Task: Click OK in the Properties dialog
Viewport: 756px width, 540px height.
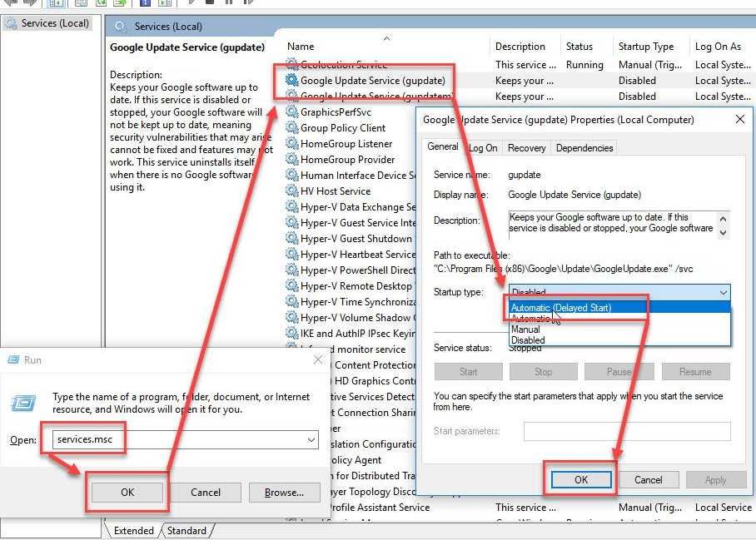Action: (x=581, y=480)
